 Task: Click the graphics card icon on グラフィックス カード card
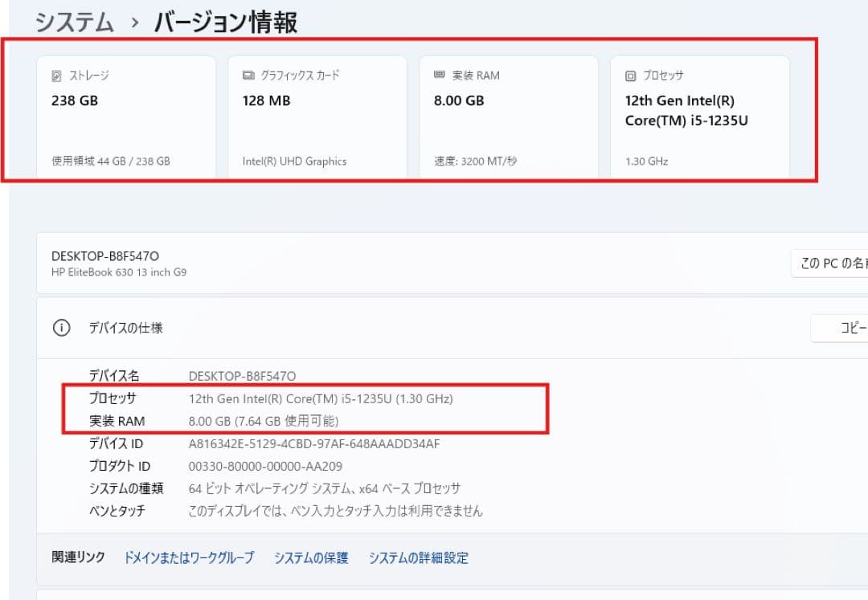(247, 74)
